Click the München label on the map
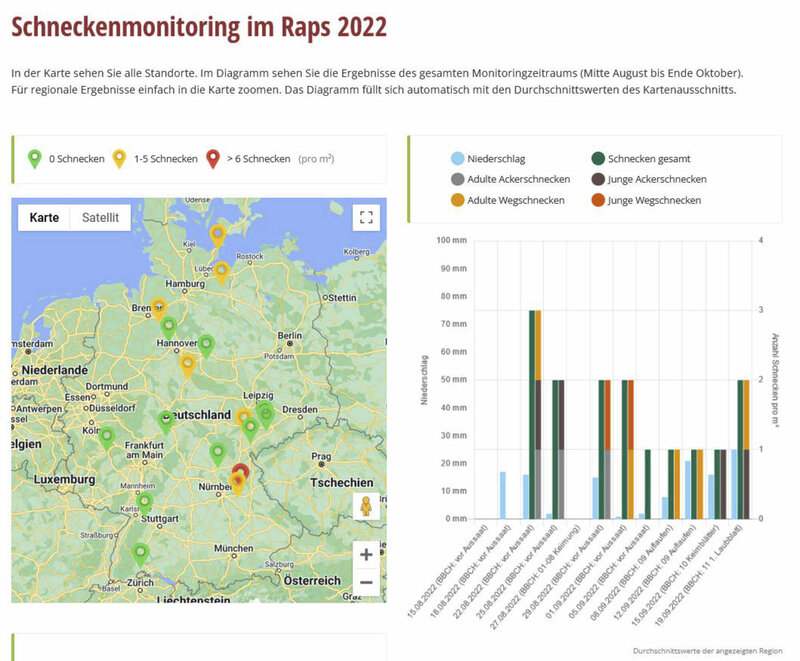The width and height of the screenshot is (800, 661). [x=234, y=548]
